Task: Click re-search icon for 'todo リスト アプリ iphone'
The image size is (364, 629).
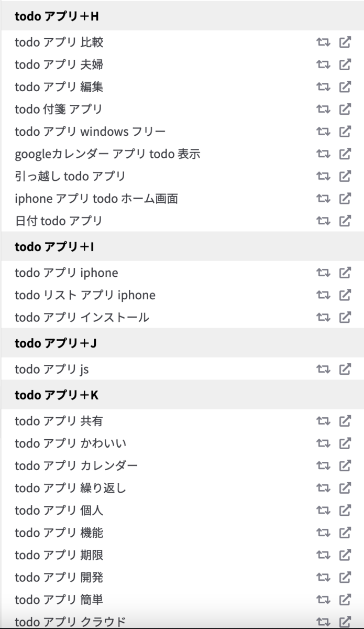Action: pos(324,295)
